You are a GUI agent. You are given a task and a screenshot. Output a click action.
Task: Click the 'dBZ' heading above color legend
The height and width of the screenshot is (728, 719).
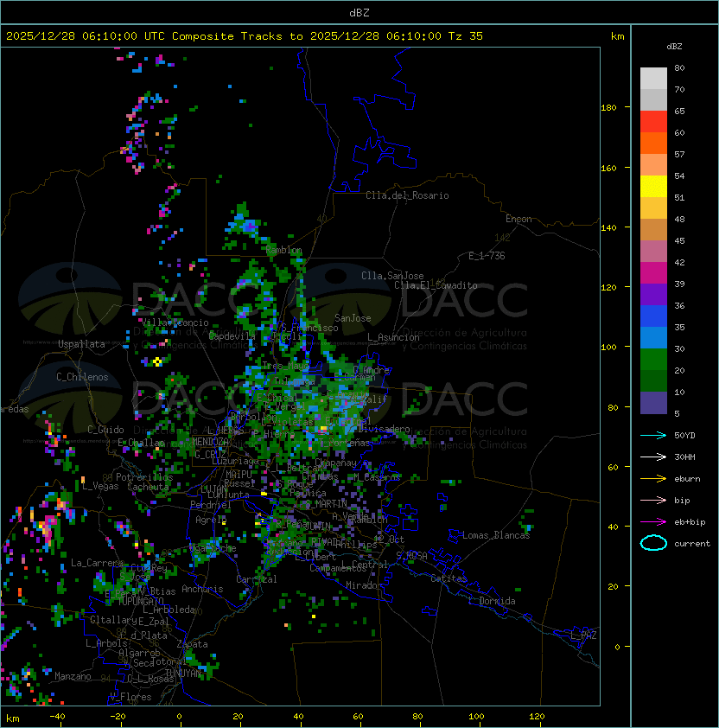674,47
